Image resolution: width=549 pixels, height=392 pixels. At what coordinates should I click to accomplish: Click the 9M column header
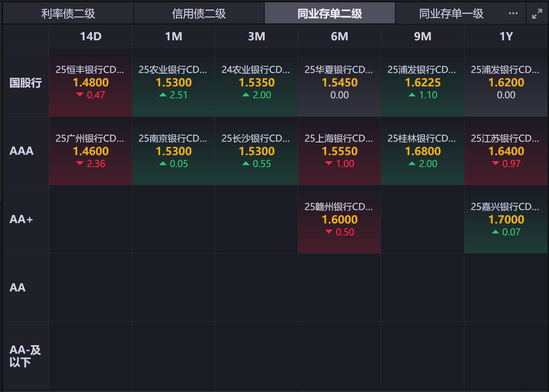coord(423,36)
